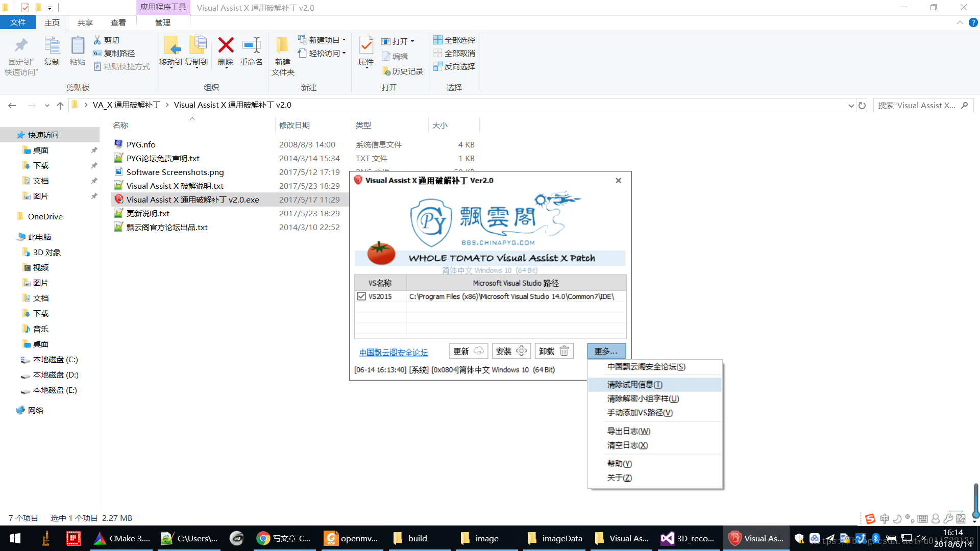
Task: Open the File tab
Action: 18,22
